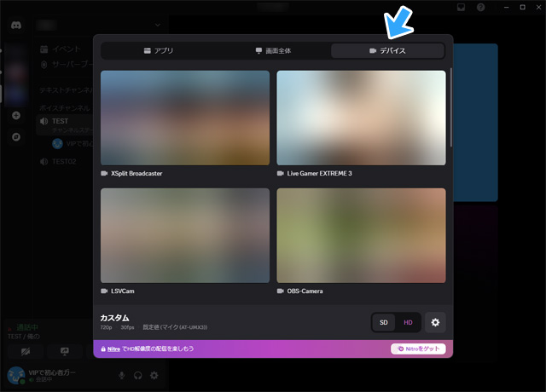The height and width of the screenshot is (392, 546).
Task: Add a server with plus icon
Action: (x=16, y=116)
